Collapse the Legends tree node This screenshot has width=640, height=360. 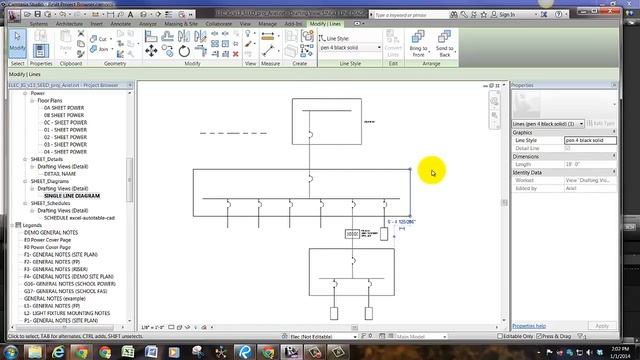tap(12, 225)
